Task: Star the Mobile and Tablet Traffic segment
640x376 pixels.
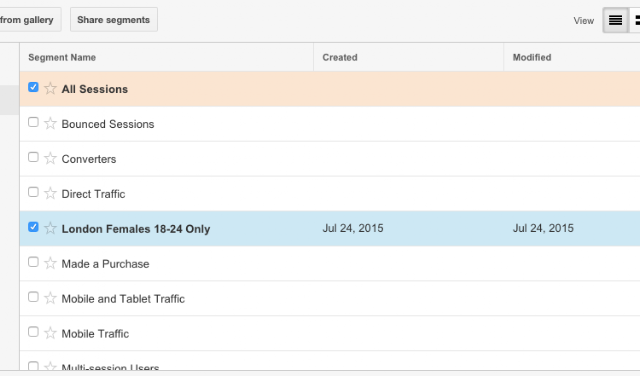Action: 50,298
